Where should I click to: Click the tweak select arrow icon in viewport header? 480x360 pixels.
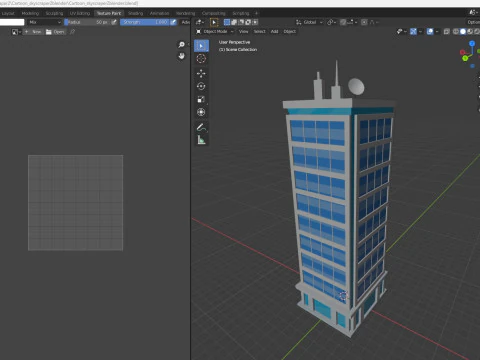(x=214, y=22)
